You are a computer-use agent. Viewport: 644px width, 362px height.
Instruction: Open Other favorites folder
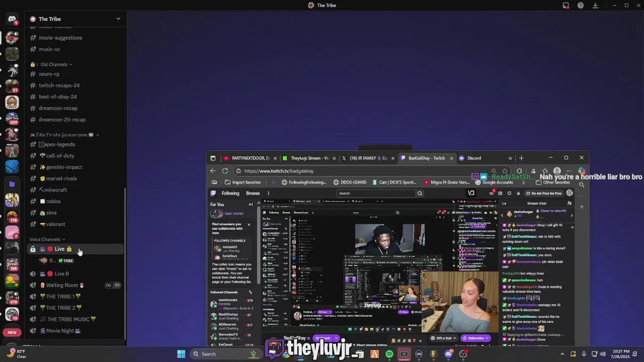click(x=553, y=183)
